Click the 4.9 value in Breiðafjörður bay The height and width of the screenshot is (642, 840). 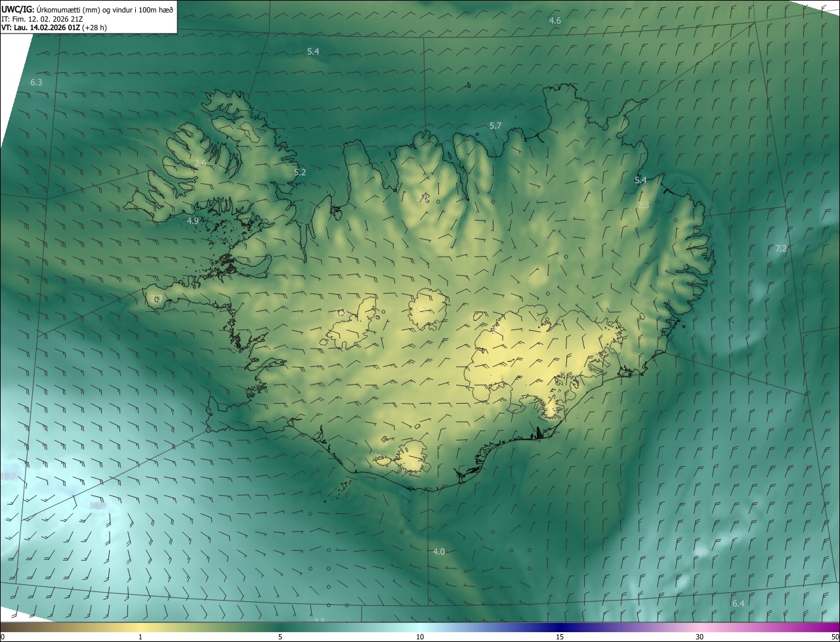coord(192,221)
